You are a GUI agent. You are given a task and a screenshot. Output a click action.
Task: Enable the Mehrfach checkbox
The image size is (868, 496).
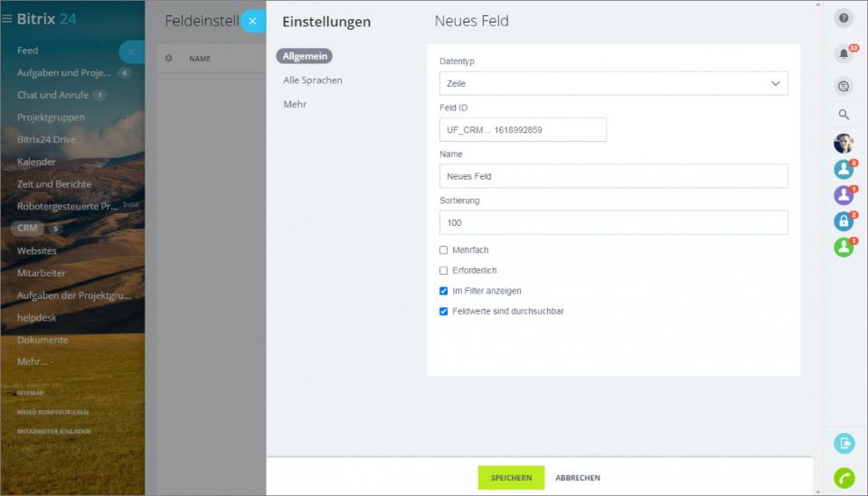click(x=444, y=250)
